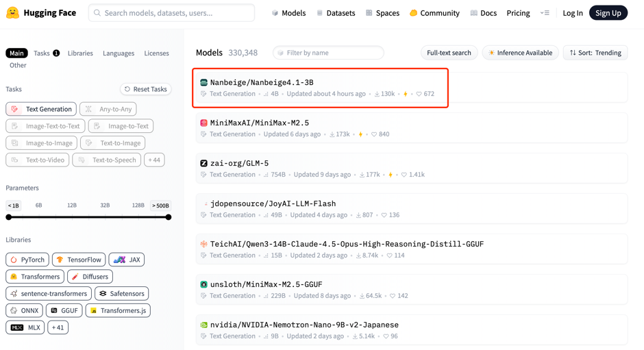Click the right handle of Parameters slider
Image resolution: width=644 pixels, height=350 pixels.
(168, 217)
